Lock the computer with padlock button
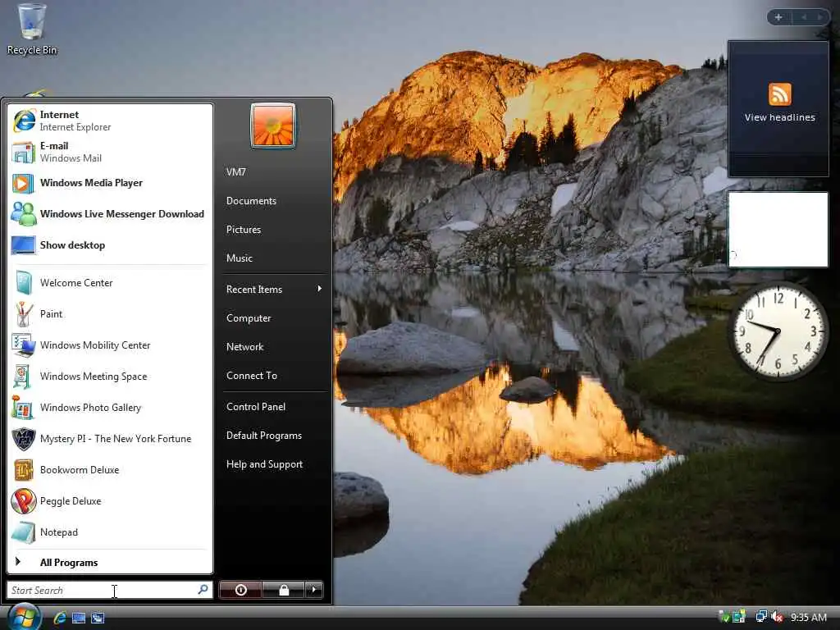840x630 pixels. tap(283, 590)
